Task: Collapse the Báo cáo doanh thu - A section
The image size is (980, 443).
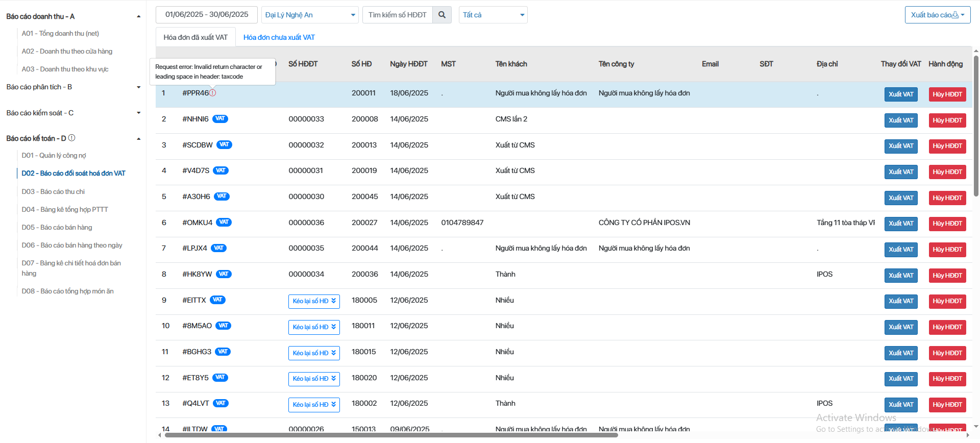Action: pyautogui.click(x=138, y=16)
